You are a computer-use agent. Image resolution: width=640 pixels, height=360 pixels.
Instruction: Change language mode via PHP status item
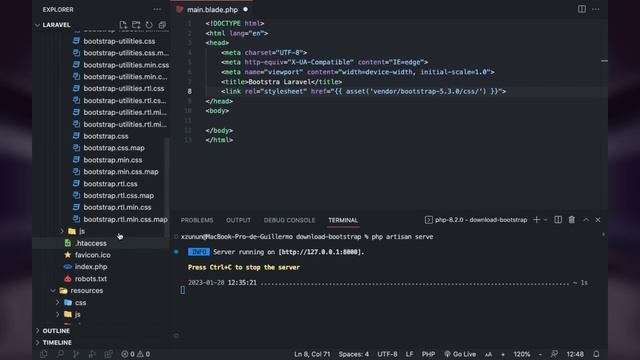(x=428, y=354)
